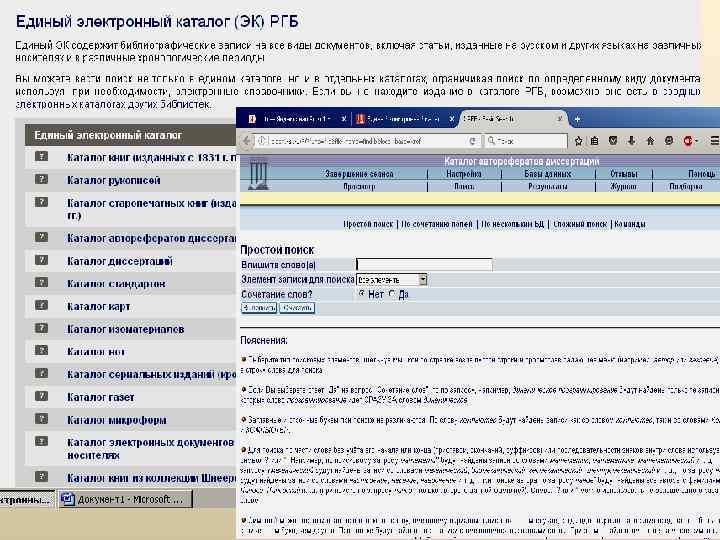Click the help icon beside Каталог микроформ

coord(41,419)
